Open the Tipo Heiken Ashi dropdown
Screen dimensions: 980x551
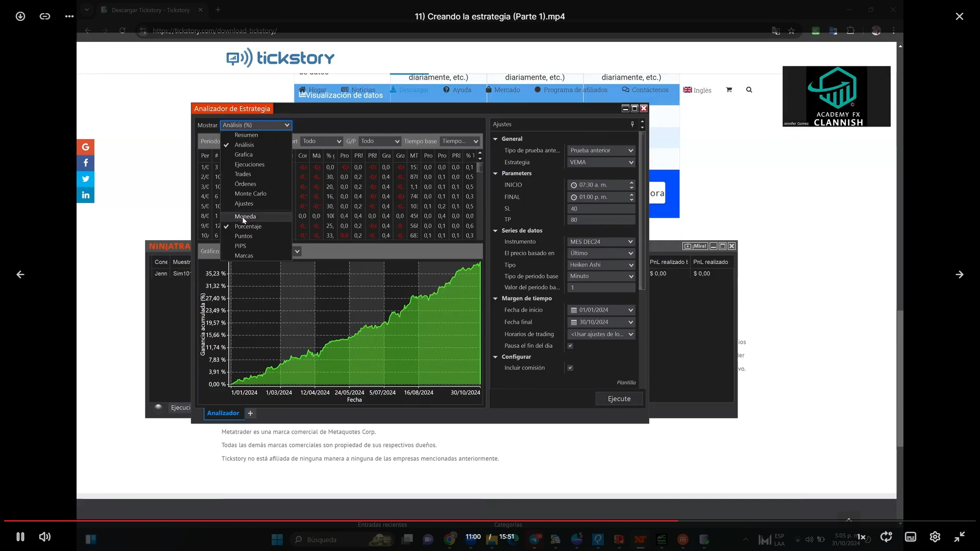click(x=601, y=265)
